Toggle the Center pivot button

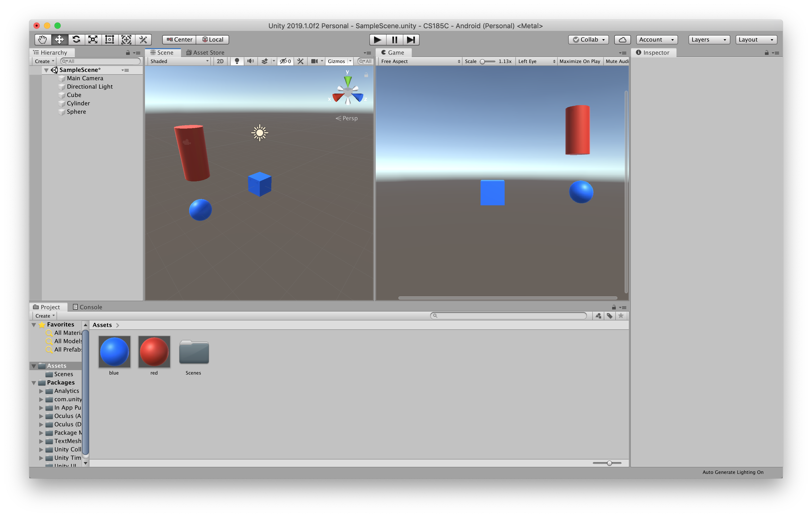click(x=179, y=39)
